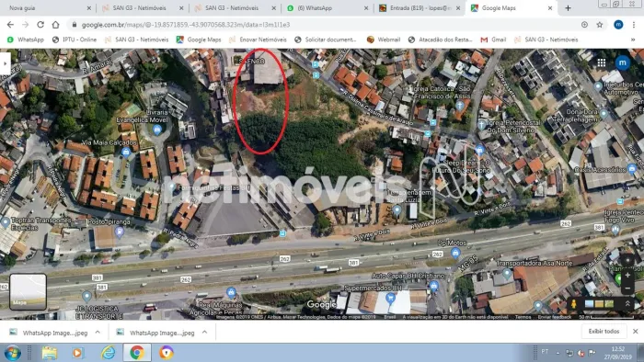This screenshot has width=644, height=362.
Task: Open Windows Media Player from taskbar
Action: (77, 353)
